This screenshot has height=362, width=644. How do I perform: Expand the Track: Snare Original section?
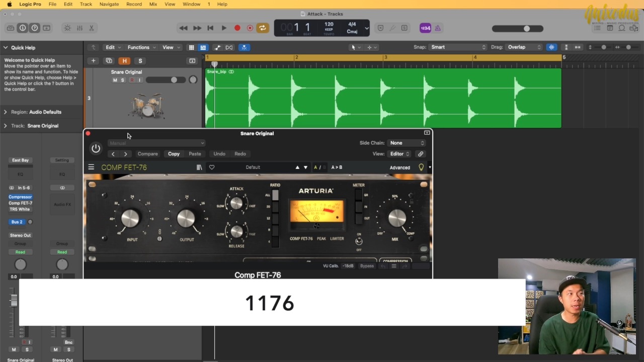6,126
